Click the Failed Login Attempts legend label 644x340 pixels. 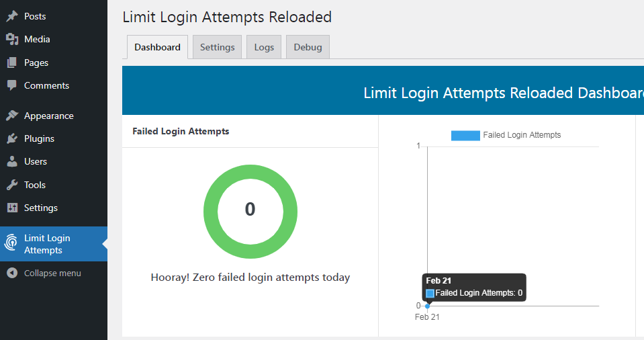[522, 135]
